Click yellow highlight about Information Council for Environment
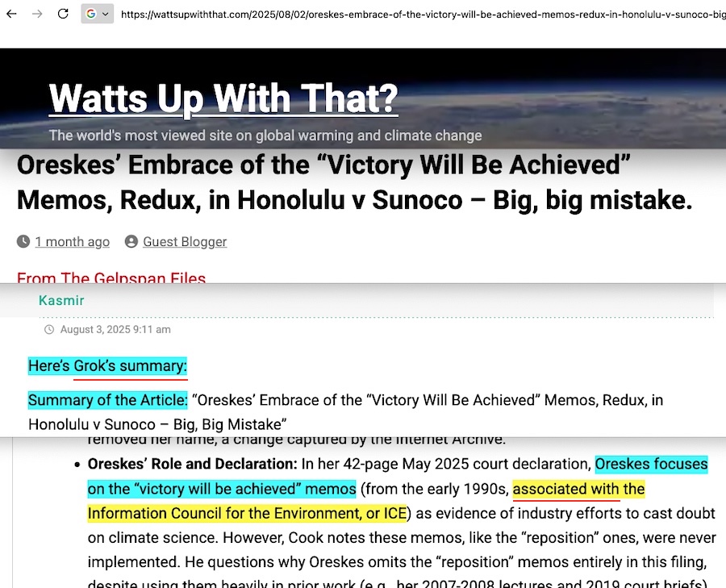 (578, 490)
